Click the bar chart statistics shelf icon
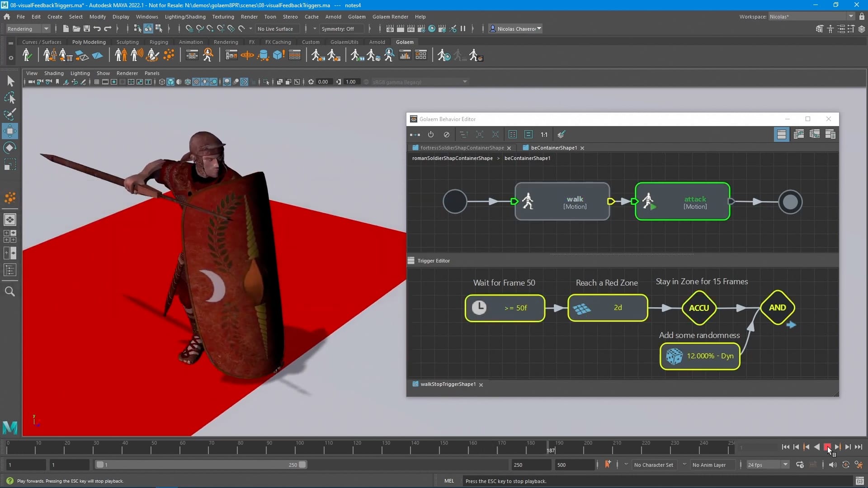Image resolution: width=868 pixels, height=488 pixels. tap(405, 56)
